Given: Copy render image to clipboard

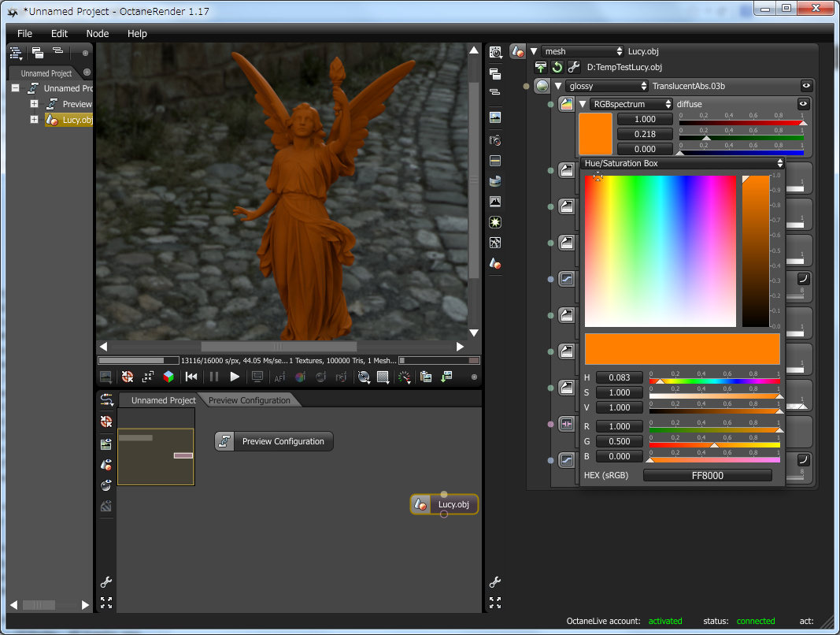Looking at the screenshot, I should click(426, 377).
